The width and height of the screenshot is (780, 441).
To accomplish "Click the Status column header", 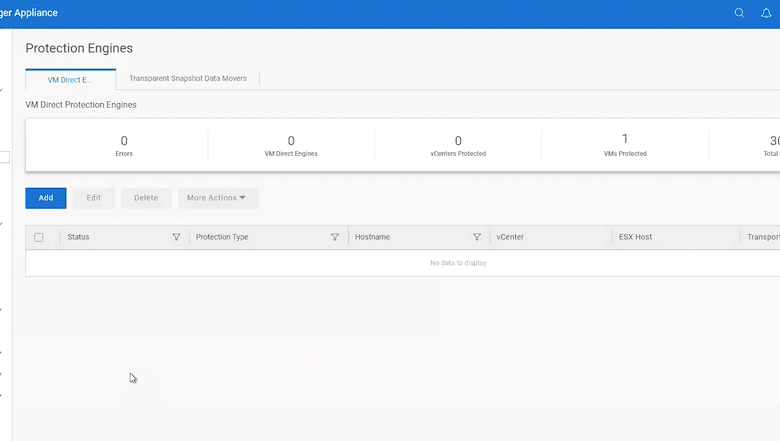I will tap(78, 237).
